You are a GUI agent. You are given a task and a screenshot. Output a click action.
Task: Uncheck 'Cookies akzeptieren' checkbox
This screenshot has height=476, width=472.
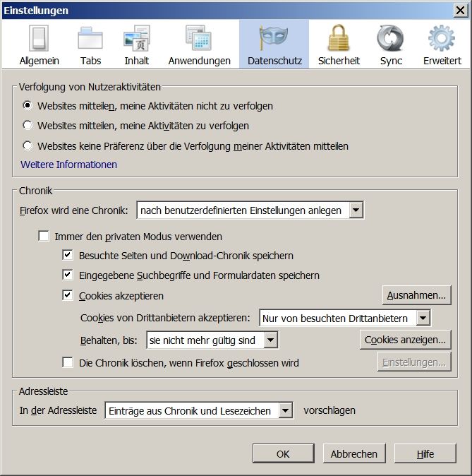tap(68, 296)
